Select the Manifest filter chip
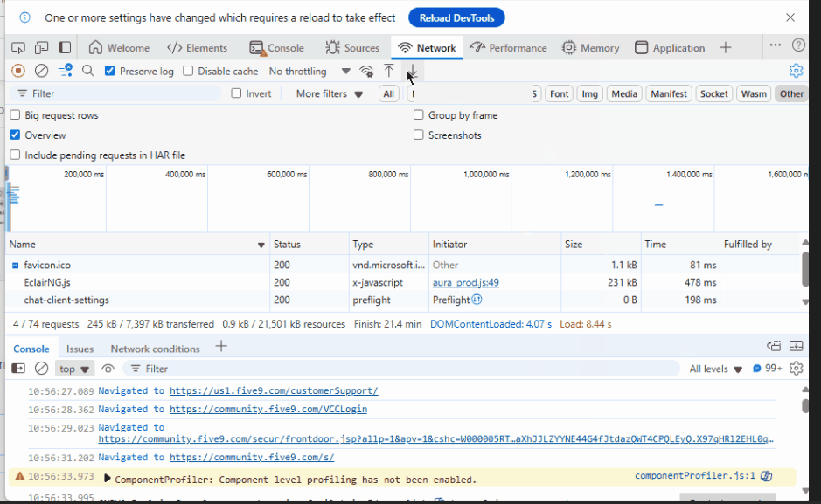Screen dimensions: 821x504 [669, 93]
